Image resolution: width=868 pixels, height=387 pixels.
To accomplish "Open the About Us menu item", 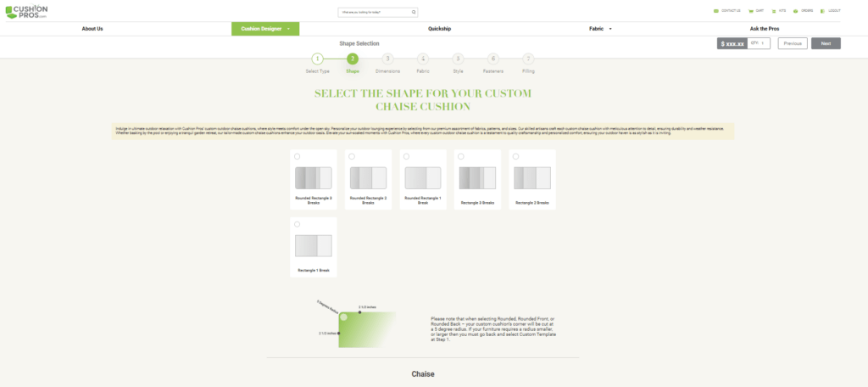I will point(92,29).
